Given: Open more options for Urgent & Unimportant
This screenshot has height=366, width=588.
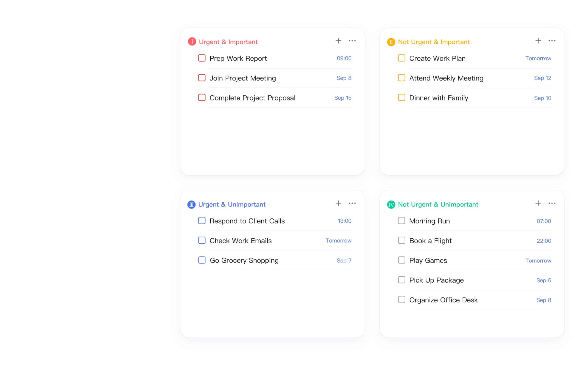Looking at the screenshot, I should [352, 203].
